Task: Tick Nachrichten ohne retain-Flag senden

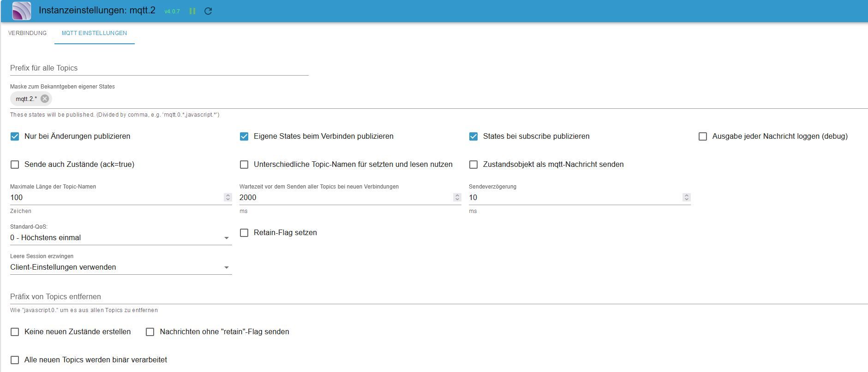Action: tap(150, 332)
